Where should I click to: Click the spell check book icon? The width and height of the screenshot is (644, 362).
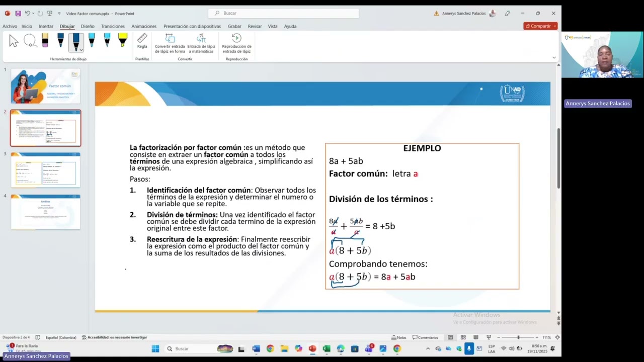click(x=38, y=337)
